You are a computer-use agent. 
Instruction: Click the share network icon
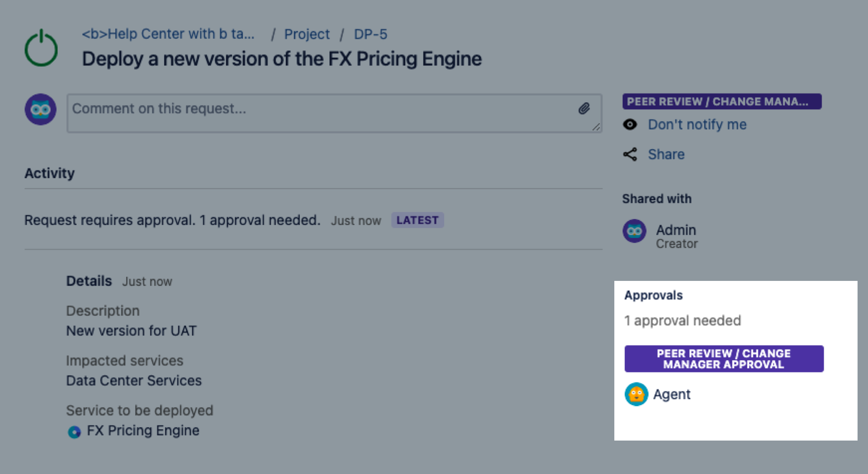tap(630, 154)
